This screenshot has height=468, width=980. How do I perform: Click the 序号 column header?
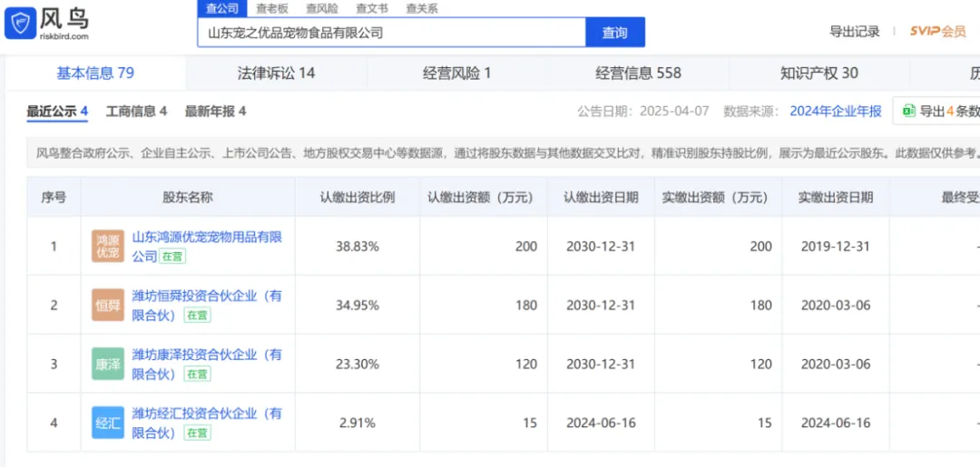[54, 198]
